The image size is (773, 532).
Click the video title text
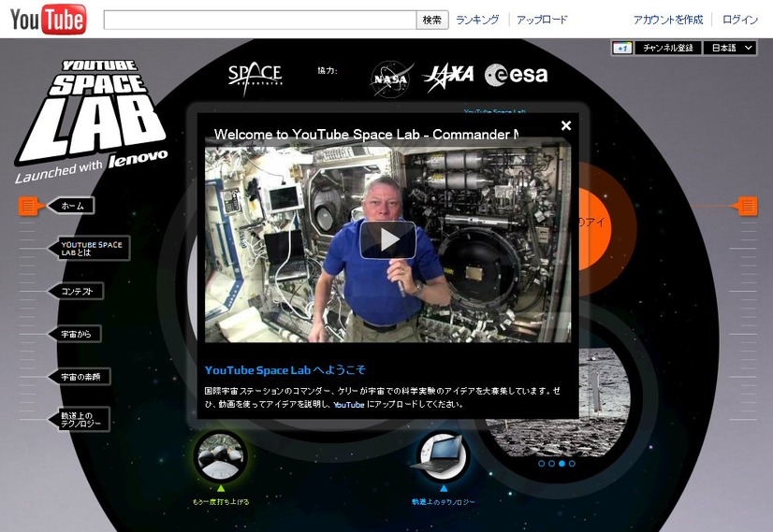pos(366,134)
